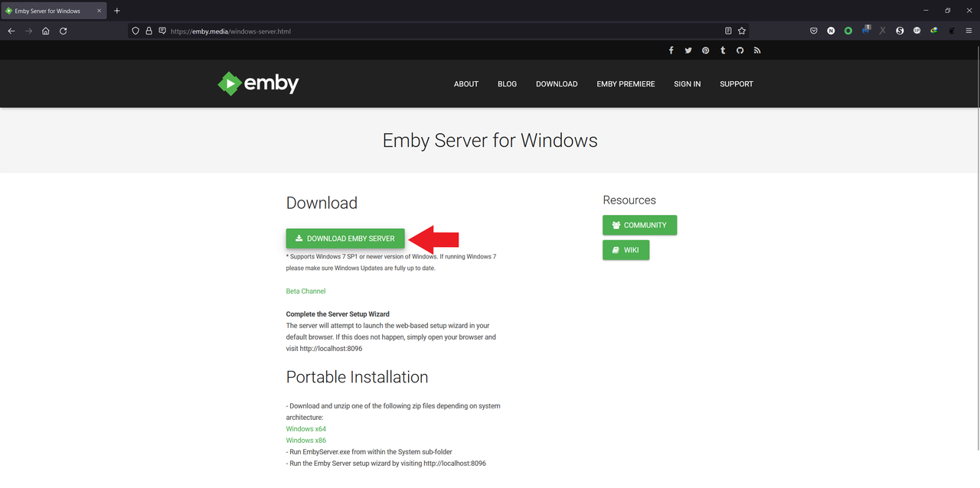Open the Tumblr social icon
Screen dimensions: 980x488
(x=723, y=50)
